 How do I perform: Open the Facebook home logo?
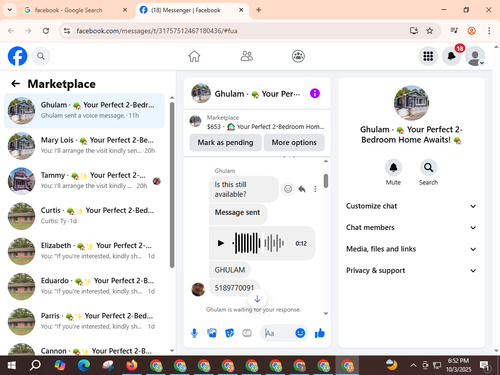pyautogui.click(x=17, y=56)
